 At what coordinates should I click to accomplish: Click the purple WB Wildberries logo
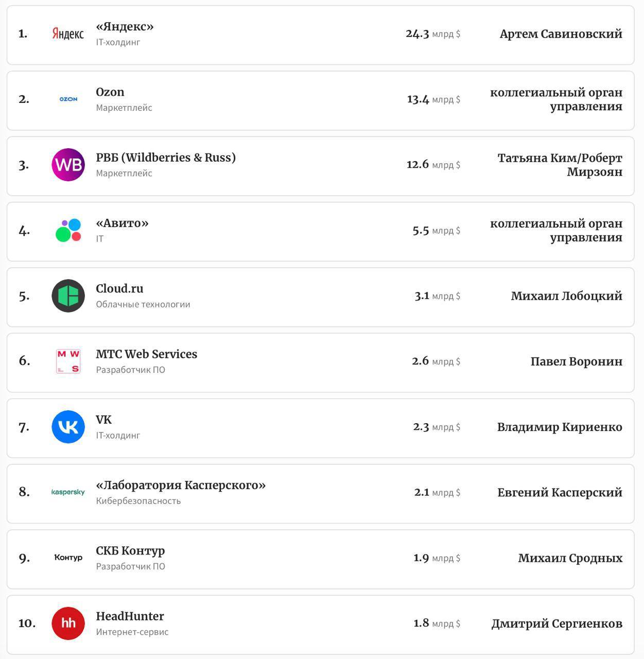(68, 165)
